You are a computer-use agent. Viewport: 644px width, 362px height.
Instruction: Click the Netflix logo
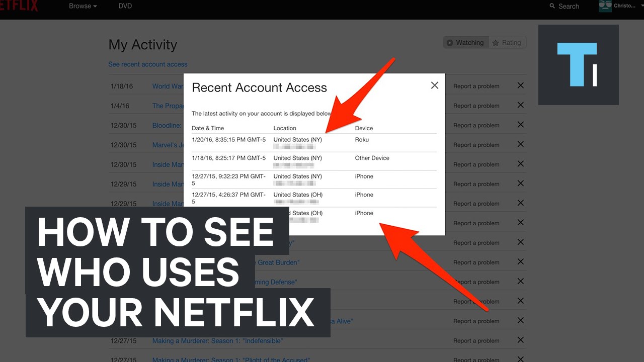pyautogui.click(x=19, y=6)
